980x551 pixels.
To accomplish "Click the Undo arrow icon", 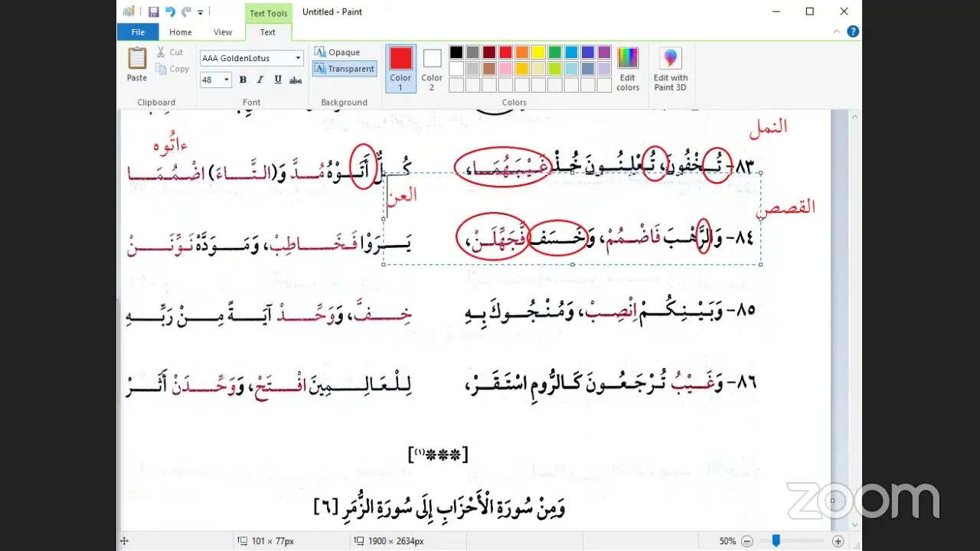I will [x=170, y=11].
